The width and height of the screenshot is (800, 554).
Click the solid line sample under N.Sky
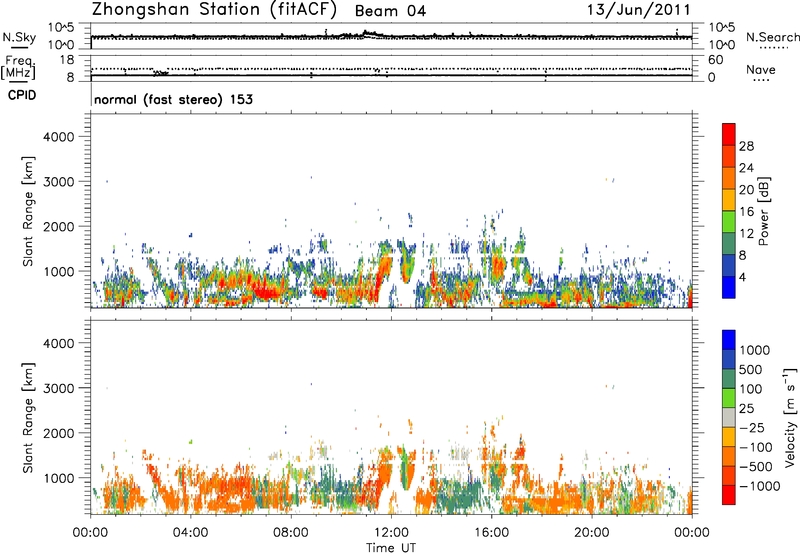[x=19, y=47]
